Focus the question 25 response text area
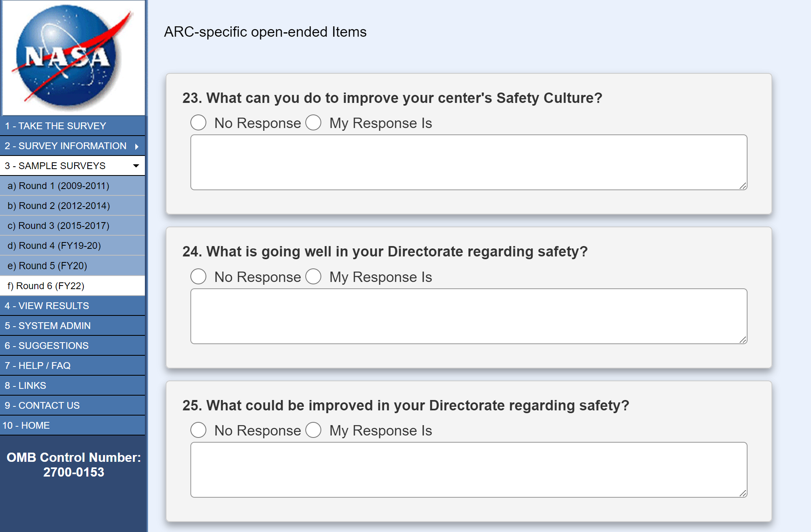The image size is (811, 532). (x=469, y=469)
